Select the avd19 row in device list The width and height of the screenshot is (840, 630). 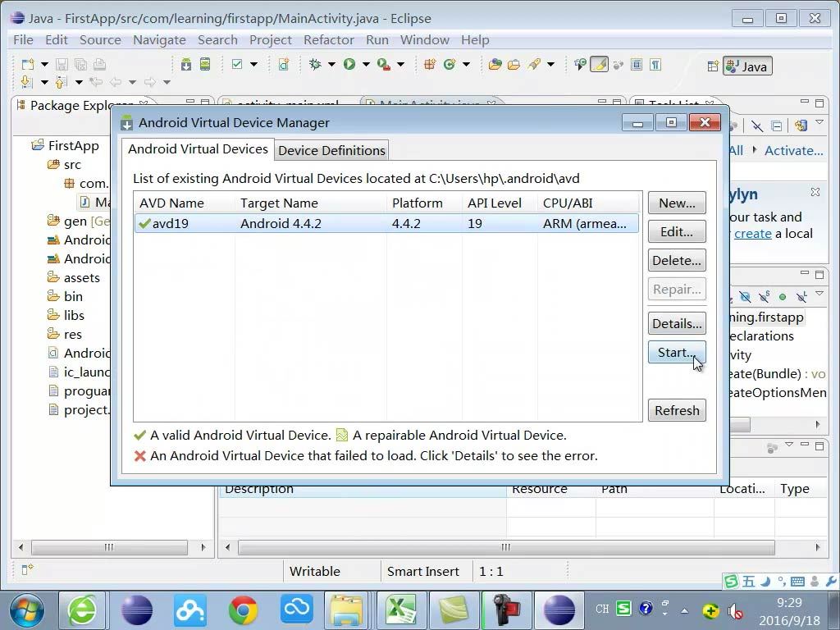pyautogui.click(x=386, y=223)
